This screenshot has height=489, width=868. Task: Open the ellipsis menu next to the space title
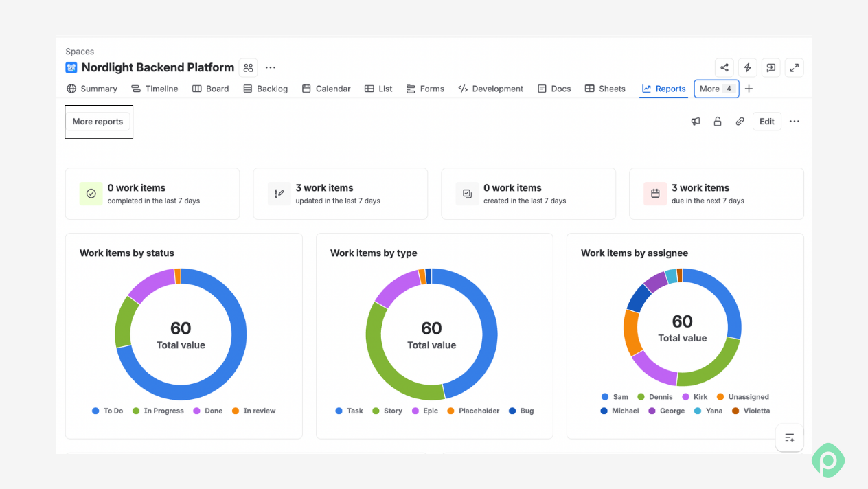271,67
